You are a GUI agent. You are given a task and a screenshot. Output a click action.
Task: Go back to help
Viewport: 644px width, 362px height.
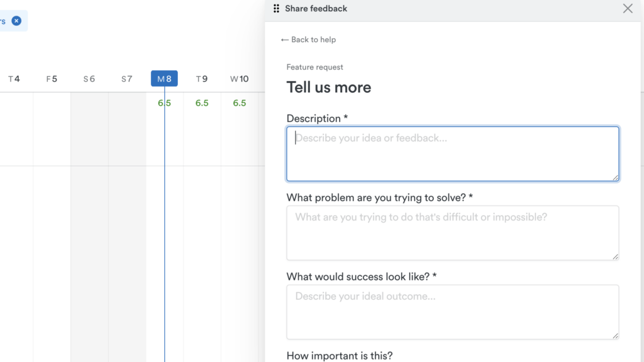[308, 40]
